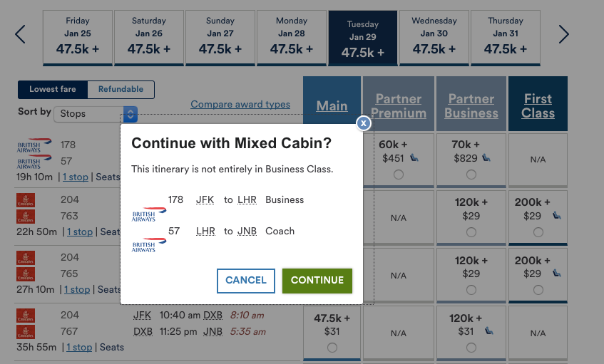604x364 pixels.
Task: Select Wednesday Jan 30 date tab
Action: click(x=434, y=38)
